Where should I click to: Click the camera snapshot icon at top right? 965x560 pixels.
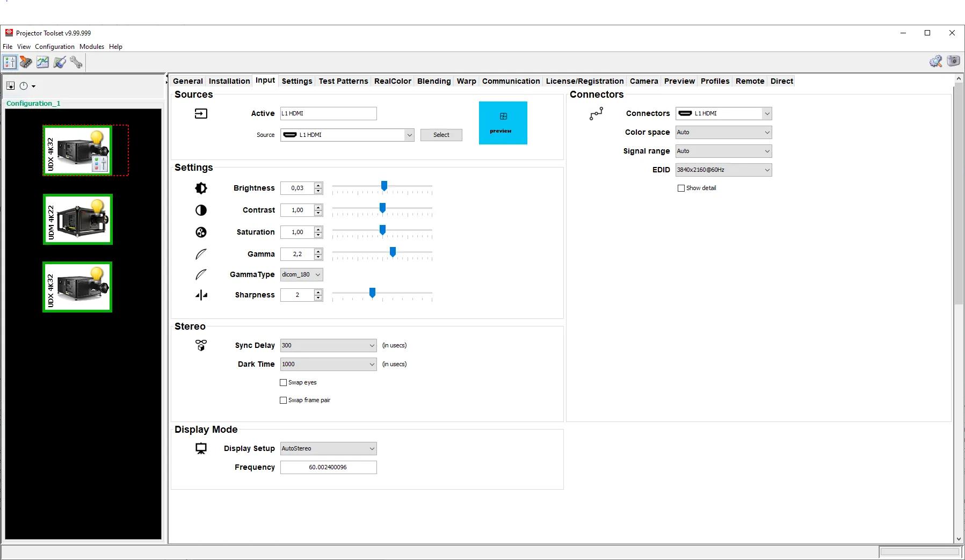[953, 61]
